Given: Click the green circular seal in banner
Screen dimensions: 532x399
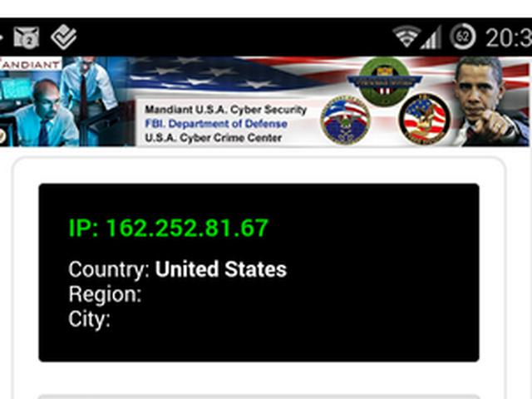Looking at the screenshot, I should point(384,81).
